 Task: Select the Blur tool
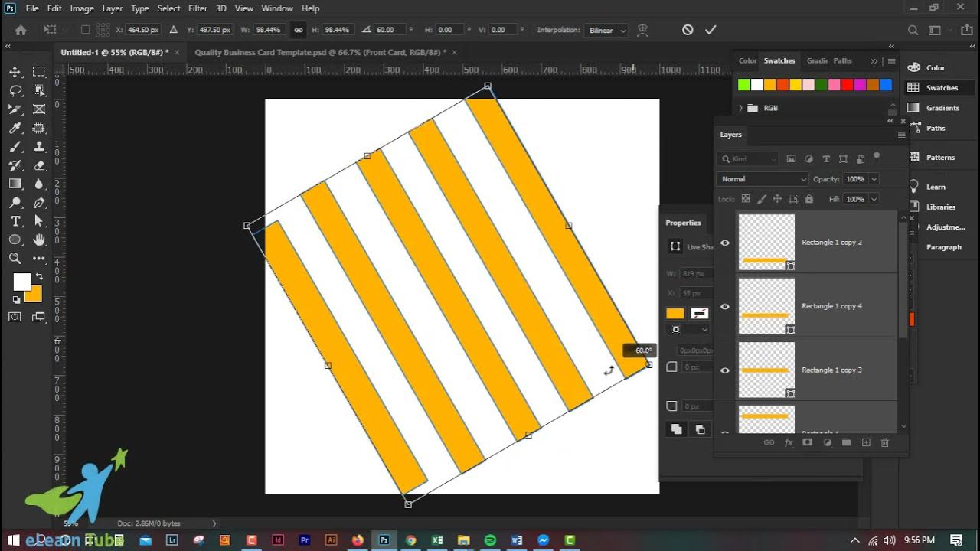tap(39, 184)
